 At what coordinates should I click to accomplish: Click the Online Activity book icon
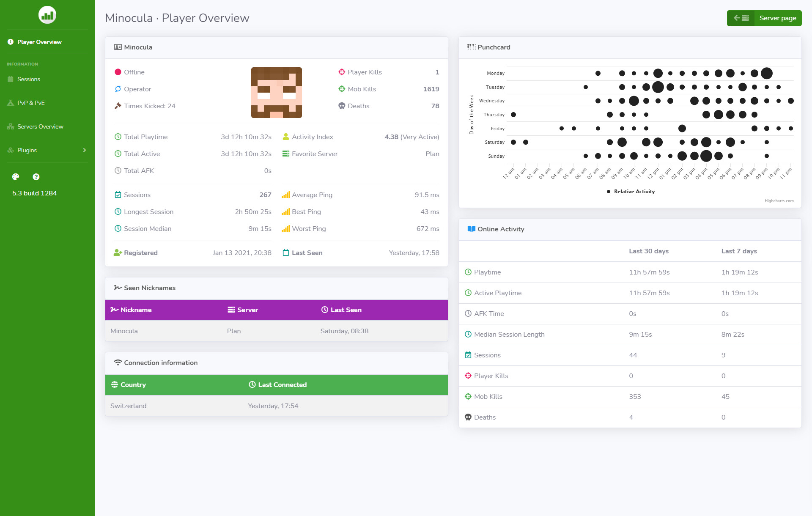tap(471, 229)
